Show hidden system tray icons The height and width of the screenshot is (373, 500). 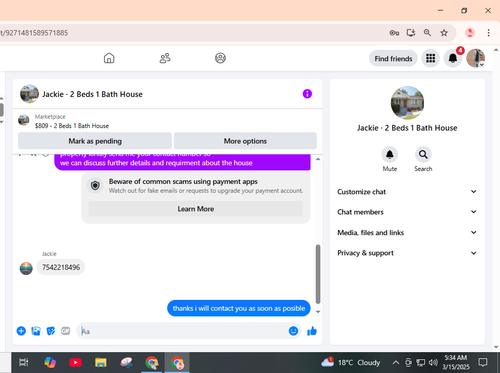(x=396, y=362)
